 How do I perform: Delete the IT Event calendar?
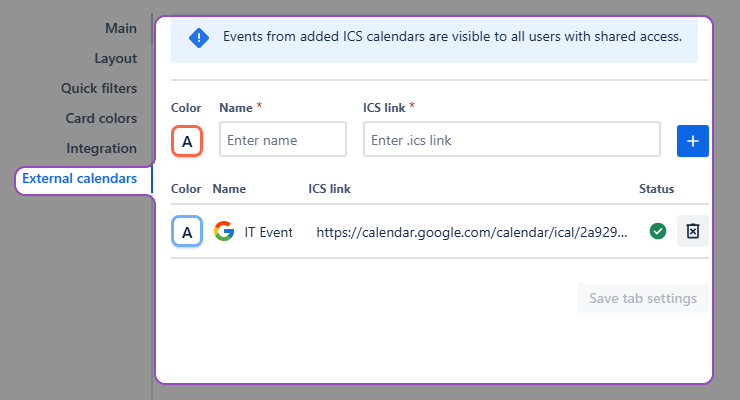692,232
